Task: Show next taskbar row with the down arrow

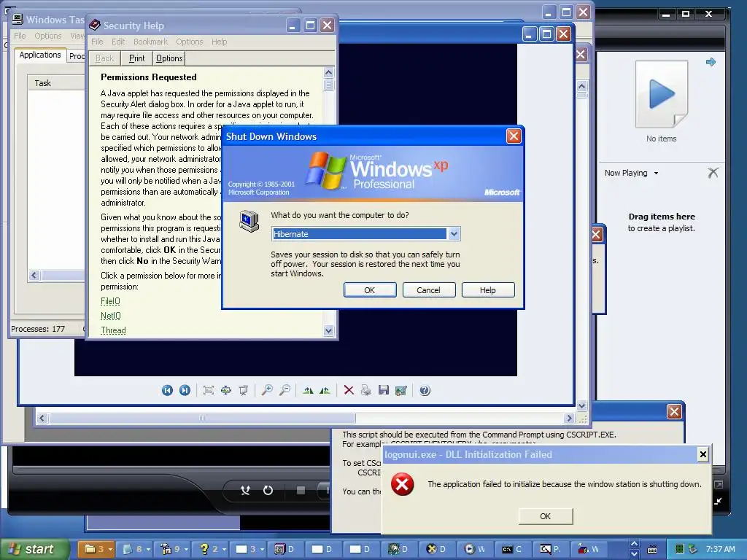Action: point(634,554)
